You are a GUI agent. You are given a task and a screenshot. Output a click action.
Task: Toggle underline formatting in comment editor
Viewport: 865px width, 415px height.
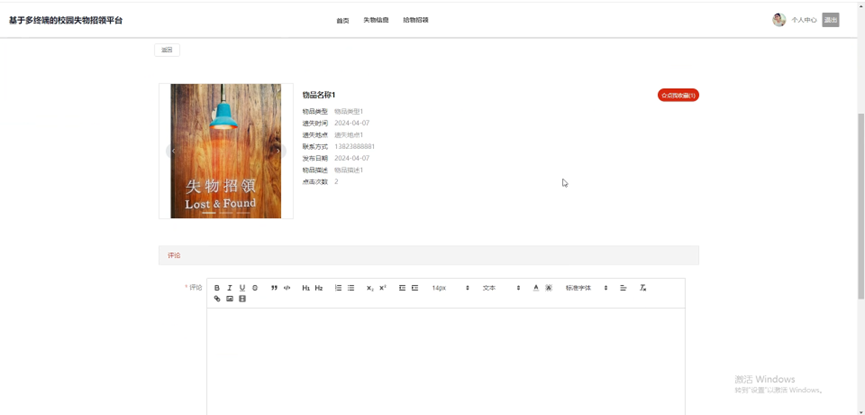pyautogui.click(x=242, y=288)
